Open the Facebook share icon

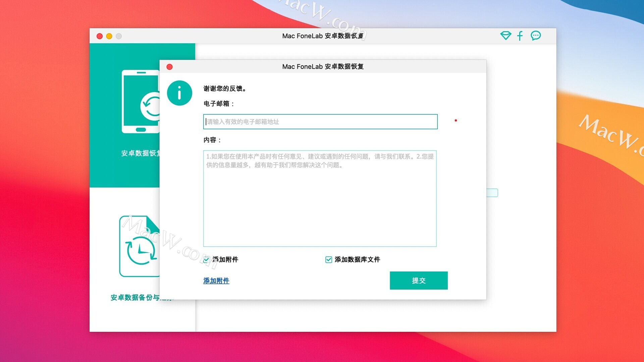coord(520,36)
